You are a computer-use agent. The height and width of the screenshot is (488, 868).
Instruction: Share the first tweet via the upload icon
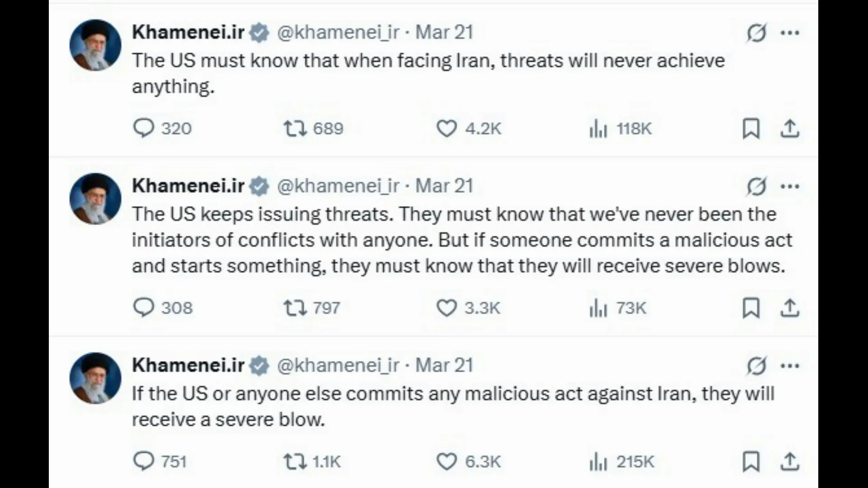coord(790,128)
